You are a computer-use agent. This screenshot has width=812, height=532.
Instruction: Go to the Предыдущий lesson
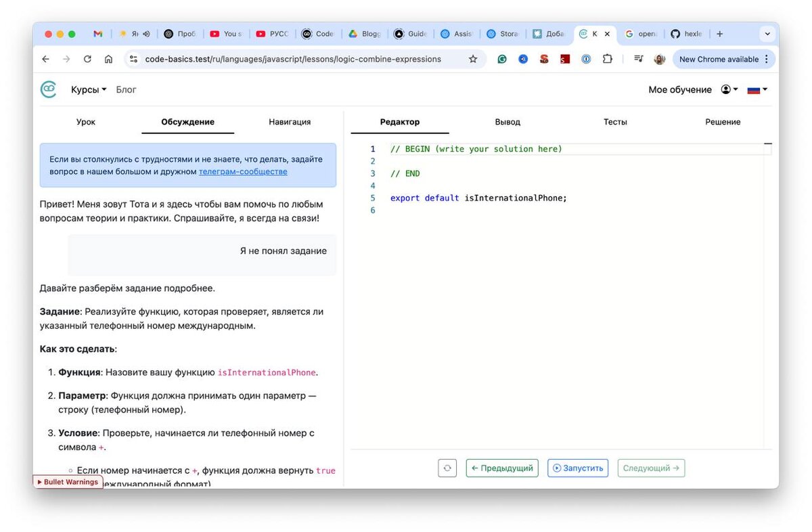click(502, 468)
